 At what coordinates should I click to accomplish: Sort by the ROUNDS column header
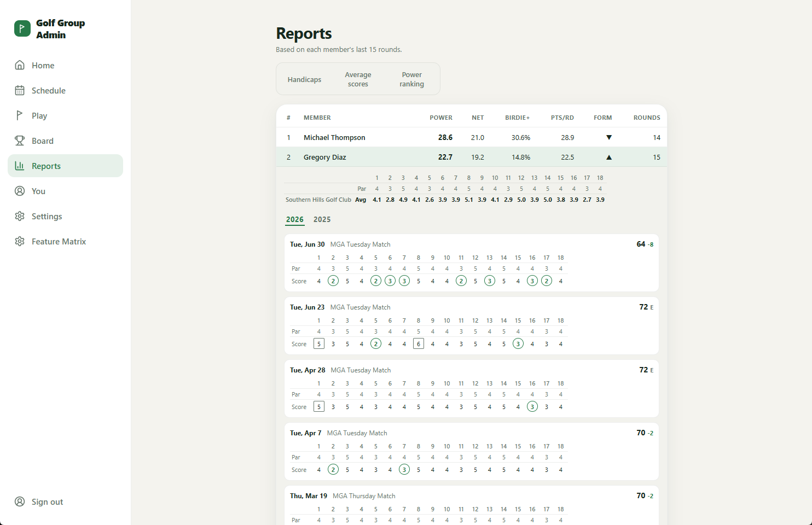pyautogui.click(x=647, y=118)
